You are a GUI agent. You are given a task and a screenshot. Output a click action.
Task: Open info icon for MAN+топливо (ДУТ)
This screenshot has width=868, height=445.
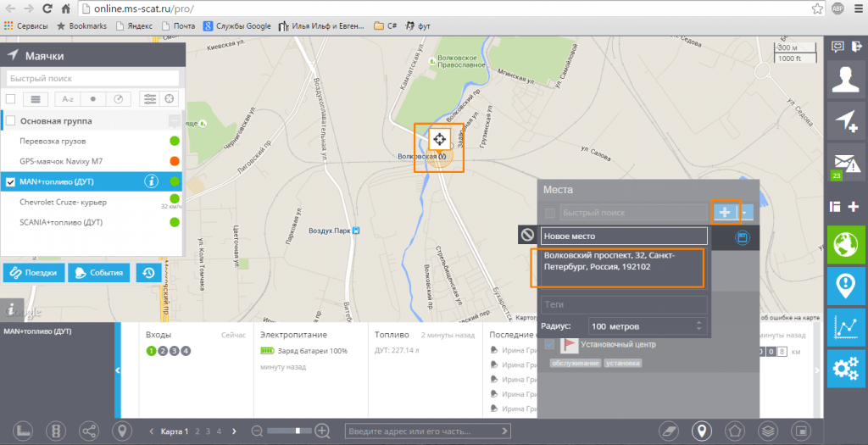(151, 181)
